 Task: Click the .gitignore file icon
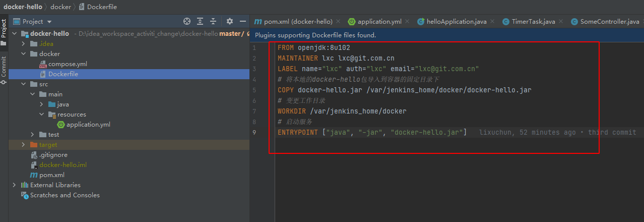point(34,155)
